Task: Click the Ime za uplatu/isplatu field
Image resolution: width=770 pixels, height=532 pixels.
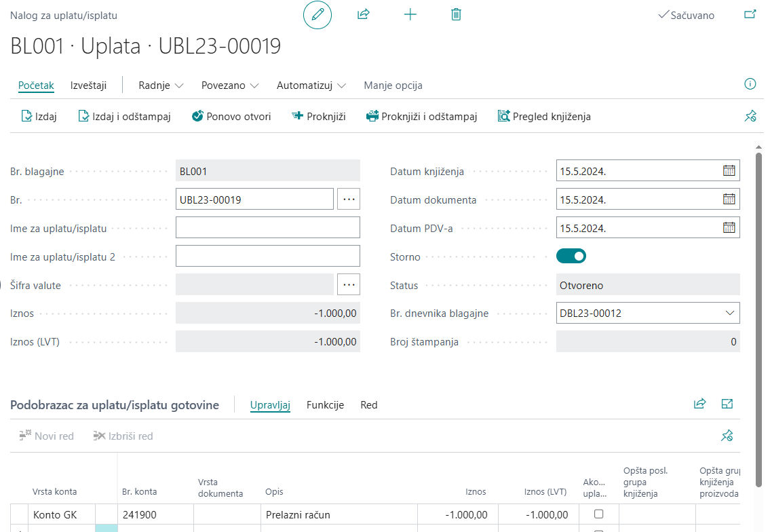Action: pos(267,227)
